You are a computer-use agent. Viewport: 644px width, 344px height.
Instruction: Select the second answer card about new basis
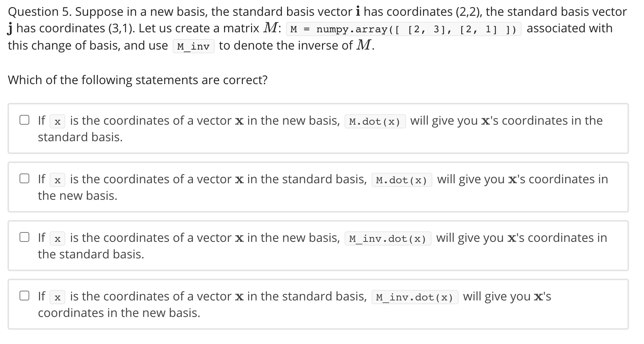(319, 187)
